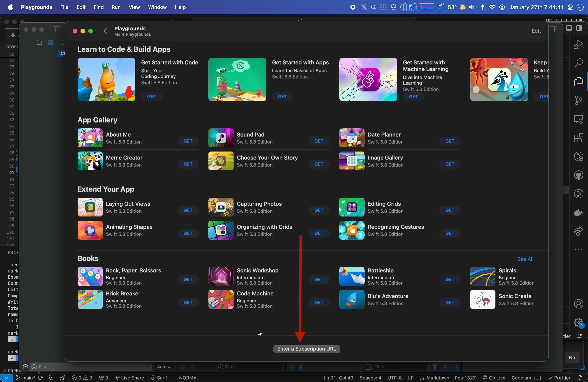The image size is (588, 382).
Task: Open Extensions icon in VS Code activity bar
Action: click(579, 138)
